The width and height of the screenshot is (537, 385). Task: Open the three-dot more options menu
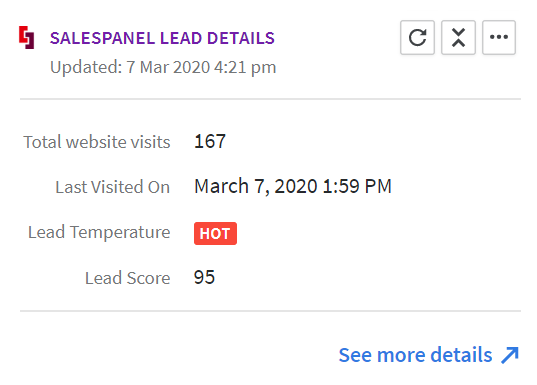click(499, 37)
